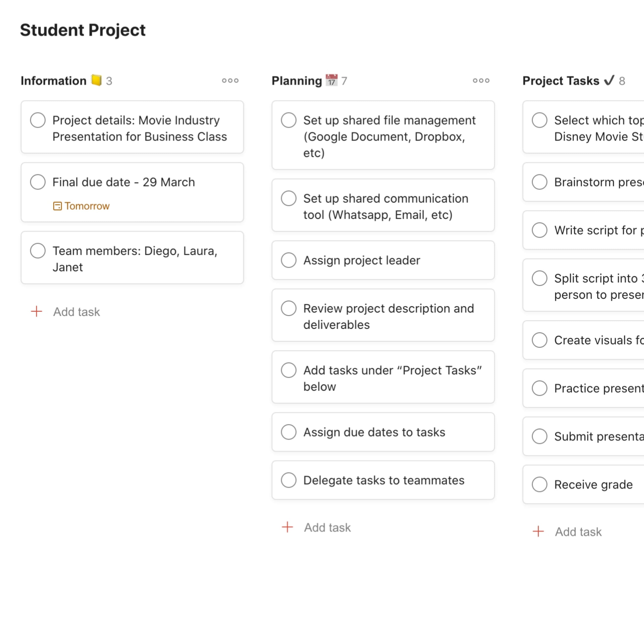Viewport: 644px width, 644px height.
Task: Click 'Add task' link in Planning column
Action: 327,527
